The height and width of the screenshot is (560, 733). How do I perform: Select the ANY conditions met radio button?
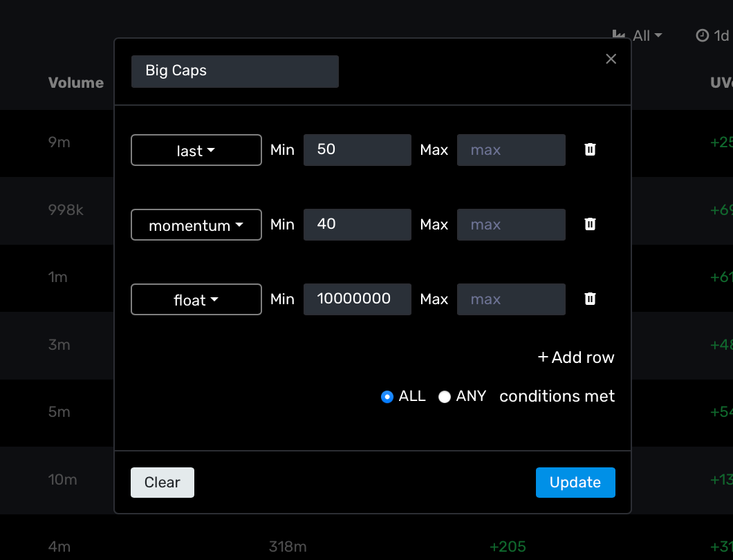tap(445, 397)
